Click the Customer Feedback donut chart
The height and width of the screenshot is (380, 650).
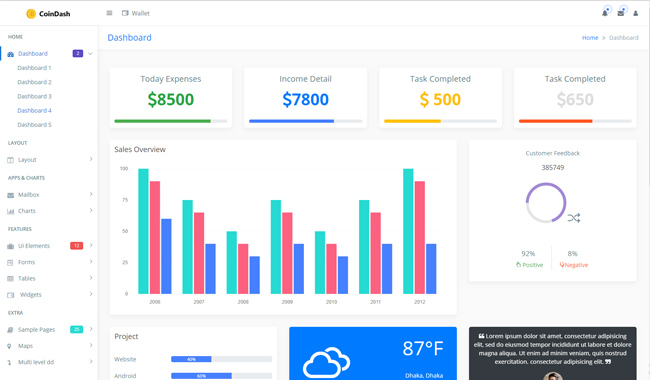(x=546, y=203)
